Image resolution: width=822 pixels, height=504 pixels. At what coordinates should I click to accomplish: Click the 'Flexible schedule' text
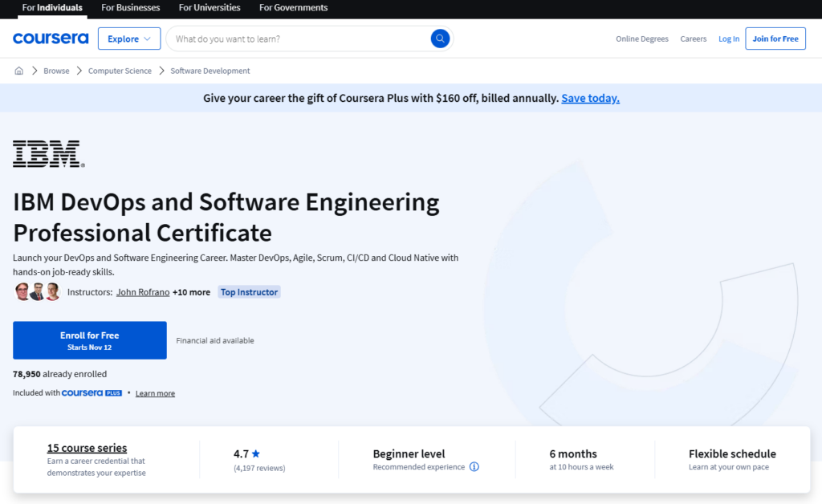click(732, 453)
